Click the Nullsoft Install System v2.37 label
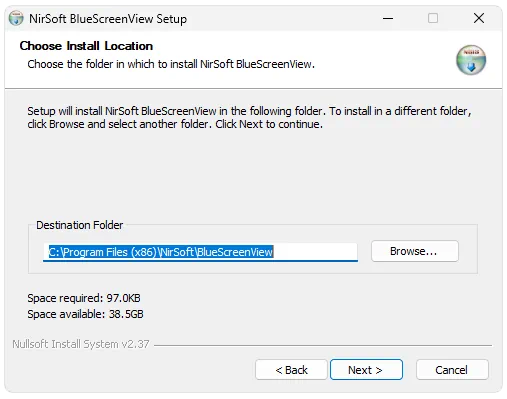 (x=81, y=344)
